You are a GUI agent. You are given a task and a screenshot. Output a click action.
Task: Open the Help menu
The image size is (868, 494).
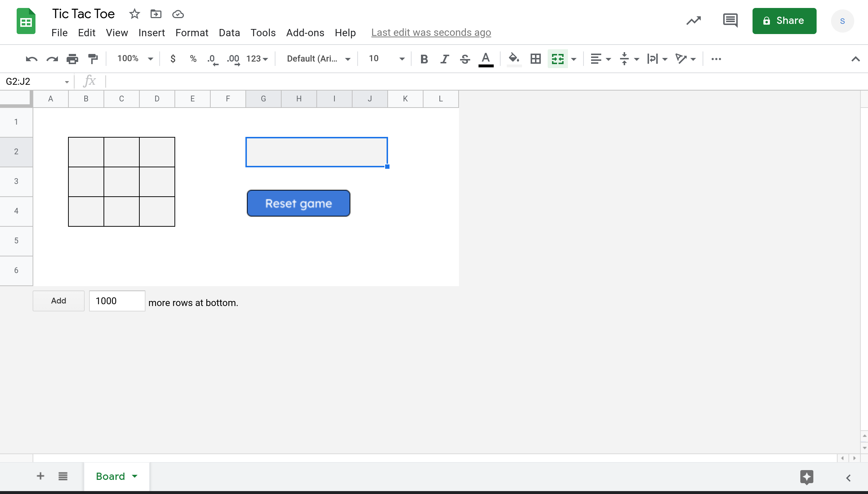345,33
